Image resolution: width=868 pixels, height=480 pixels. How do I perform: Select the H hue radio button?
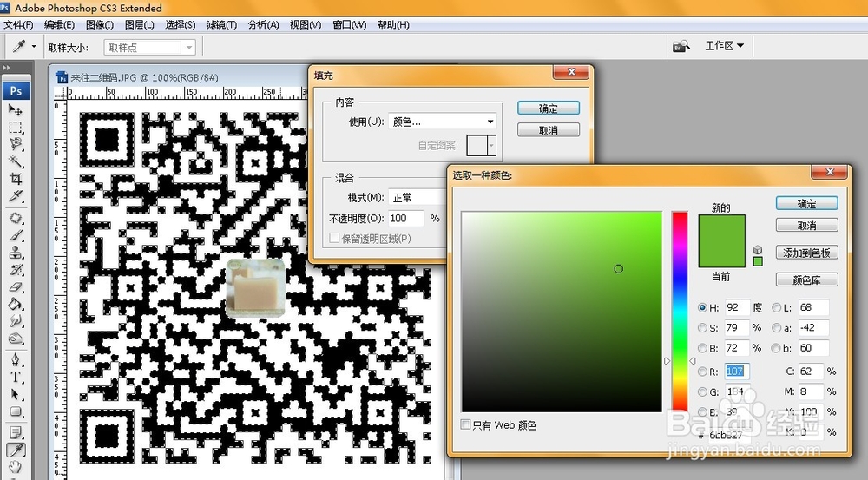[702, 307]
